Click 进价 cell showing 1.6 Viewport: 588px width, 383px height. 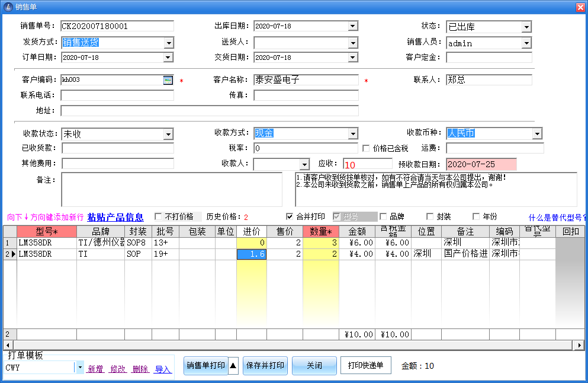tap(252, 254)
